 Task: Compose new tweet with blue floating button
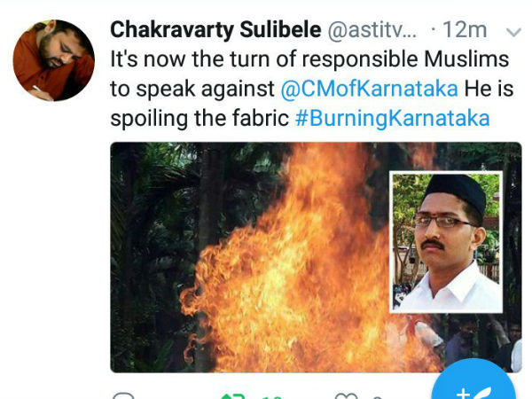point(473,381)
